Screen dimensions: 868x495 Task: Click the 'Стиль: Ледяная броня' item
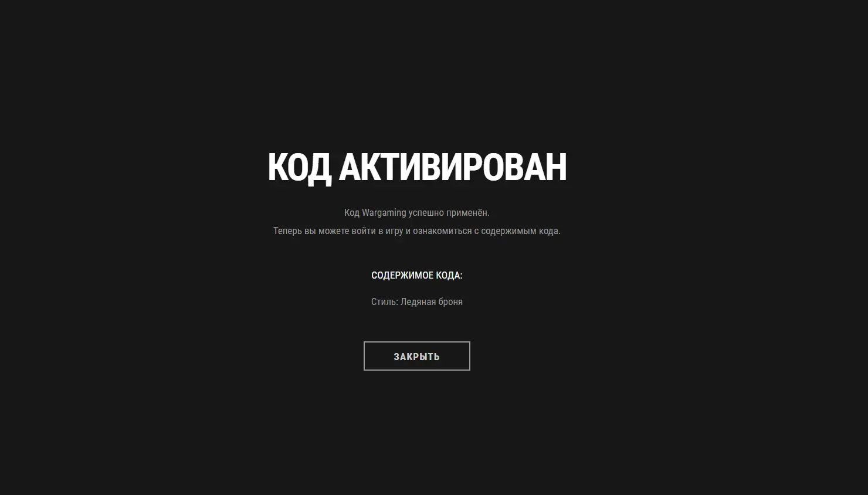(417, 301)
